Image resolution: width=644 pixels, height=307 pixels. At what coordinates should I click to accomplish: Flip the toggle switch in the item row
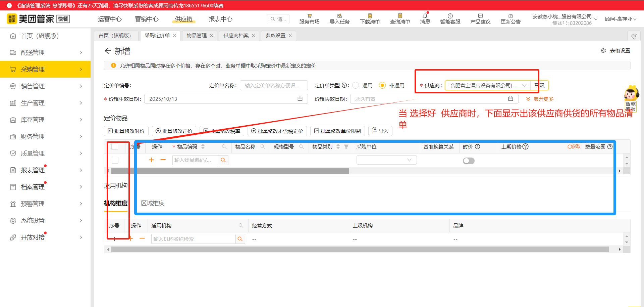[469, 161]
